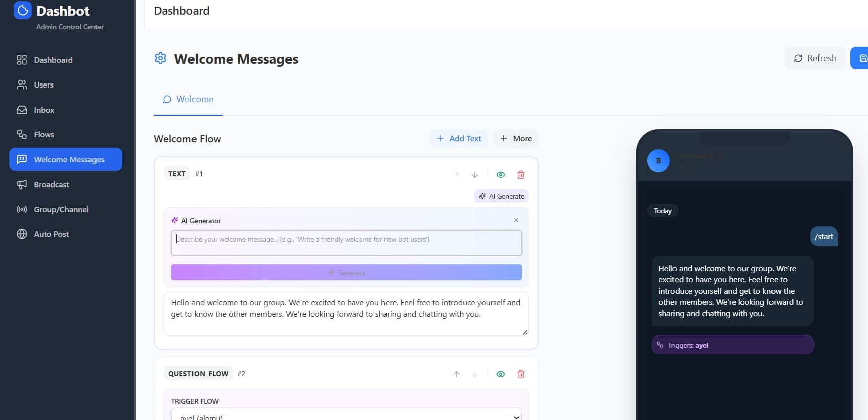Click the Refresh button
Viewport: 868px width, 420px height.
click(815, 58)
